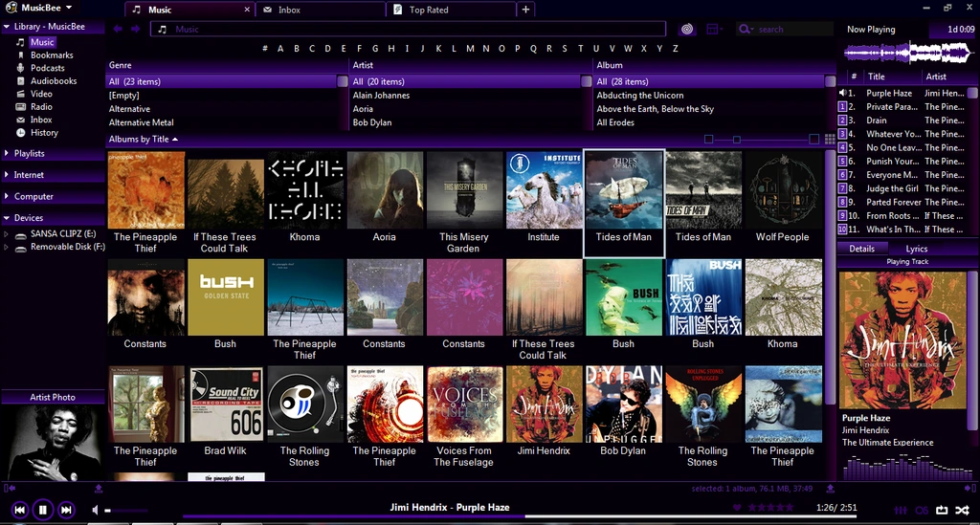This screenshot has width=980, height=525.
Task: Add a new tab with plus button
Action: [525, 10]
